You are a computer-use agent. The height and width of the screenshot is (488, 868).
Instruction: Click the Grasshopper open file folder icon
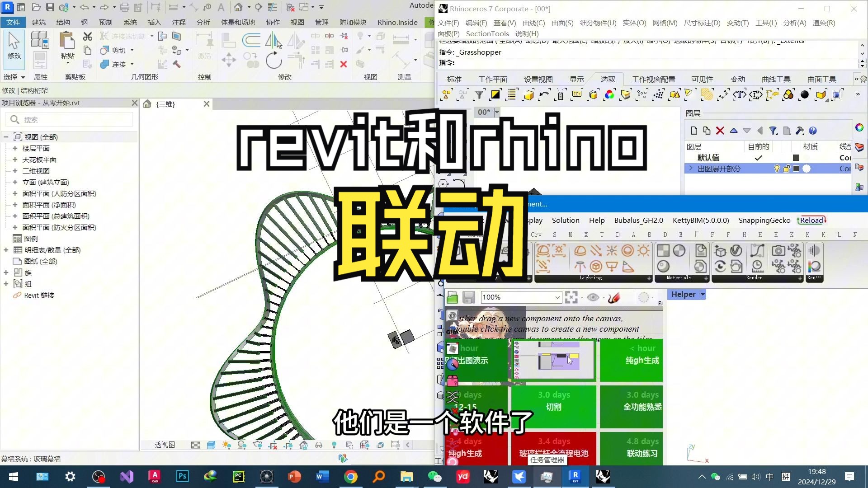(452, 297)
